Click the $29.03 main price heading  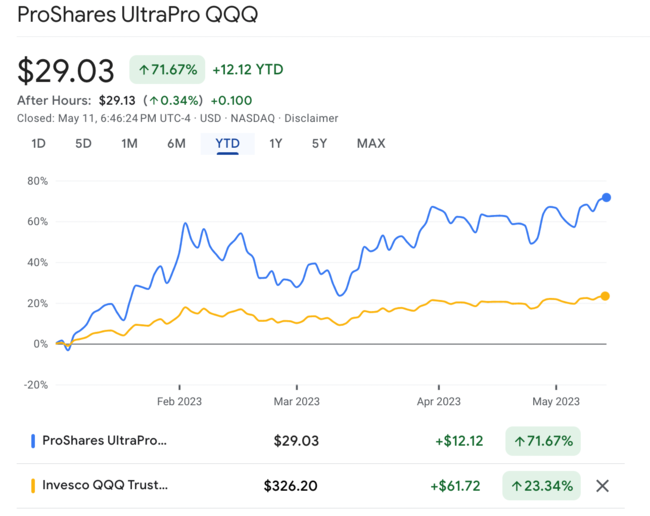[x=65, y=71]
